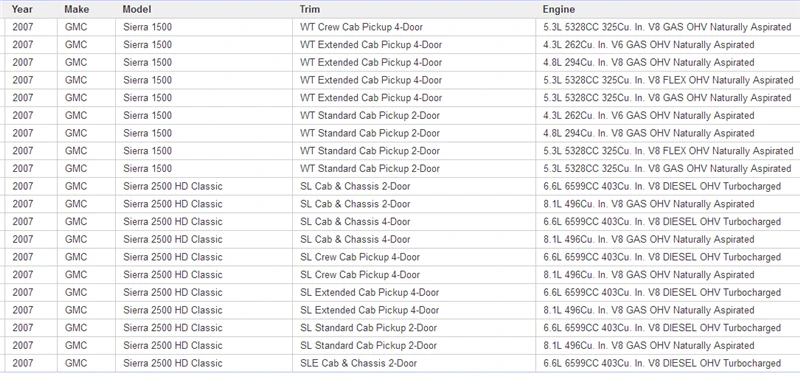Click SL Cab & Chassis 2-Door 8.1L engine cell
The height and width of the screenshot is (376, 800).
[648, 204]
